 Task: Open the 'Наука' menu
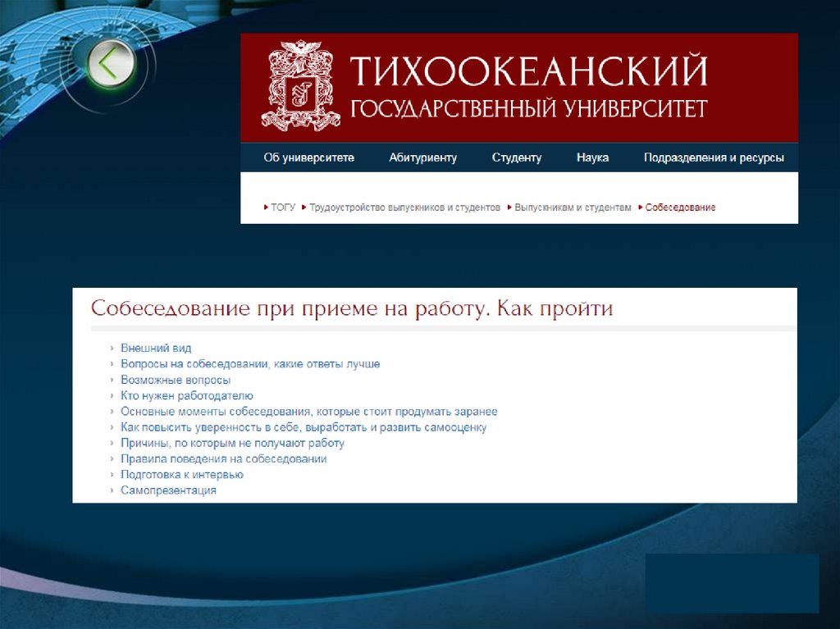tap(592, 157)
